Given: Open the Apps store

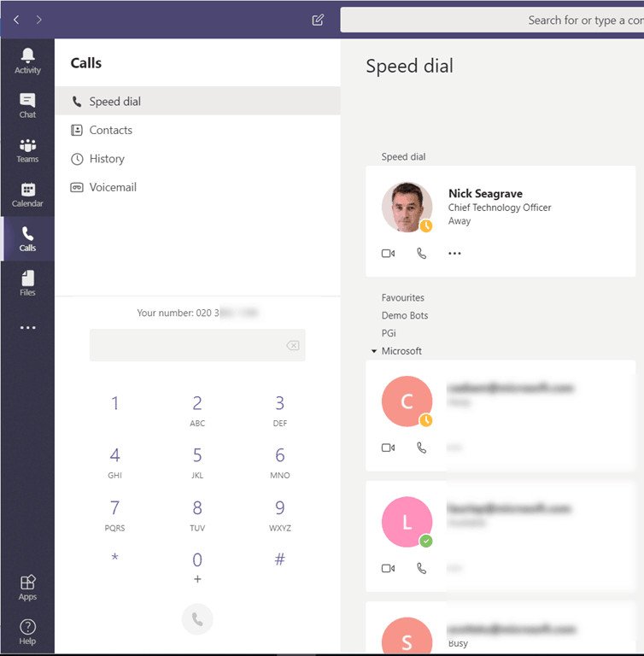Looking at the screenshot, I should (27, 588).
